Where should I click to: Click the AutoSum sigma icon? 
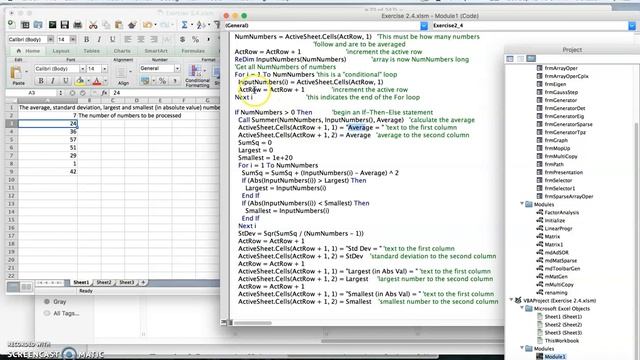click(184, 25)
